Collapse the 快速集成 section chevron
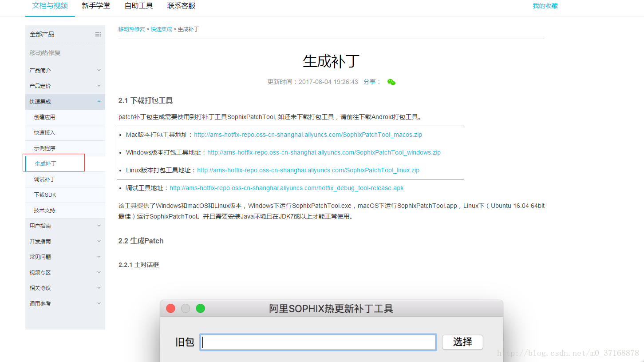 pyautogui.click(x=99, y=101)
